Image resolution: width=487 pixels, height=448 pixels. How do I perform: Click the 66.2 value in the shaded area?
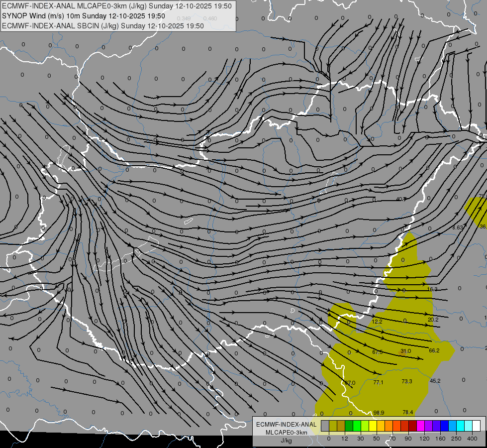(x=434, y=351)
